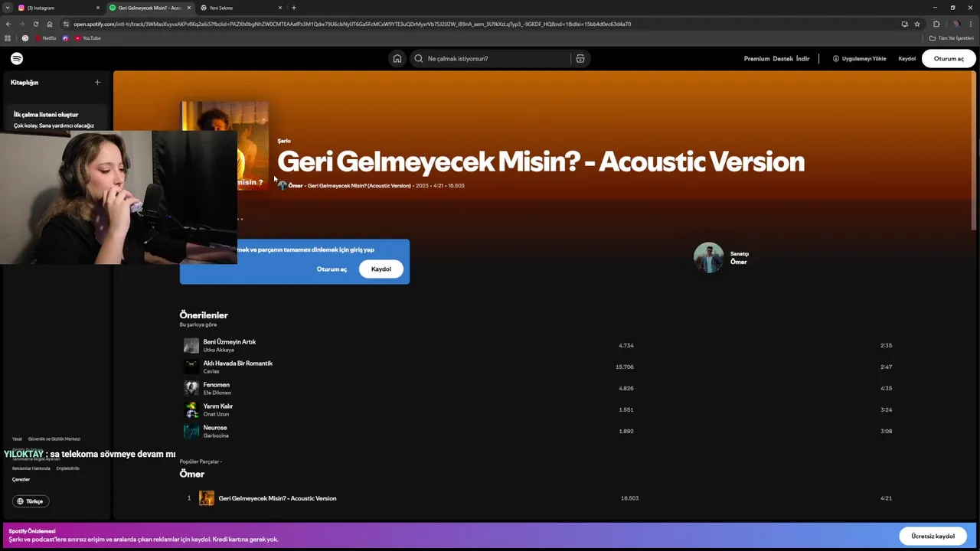
Task: Open the Chrome profile avatar
Action: click(x=956, y=24)
